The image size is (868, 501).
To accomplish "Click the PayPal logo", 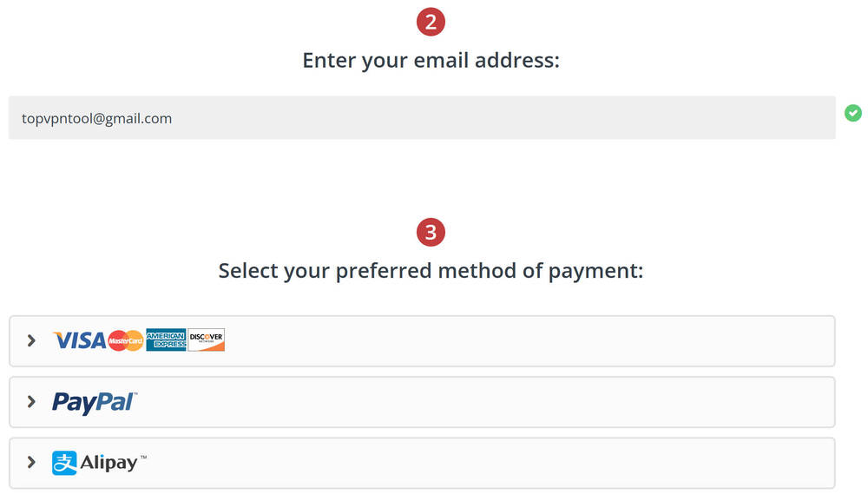I will (95, 402).
